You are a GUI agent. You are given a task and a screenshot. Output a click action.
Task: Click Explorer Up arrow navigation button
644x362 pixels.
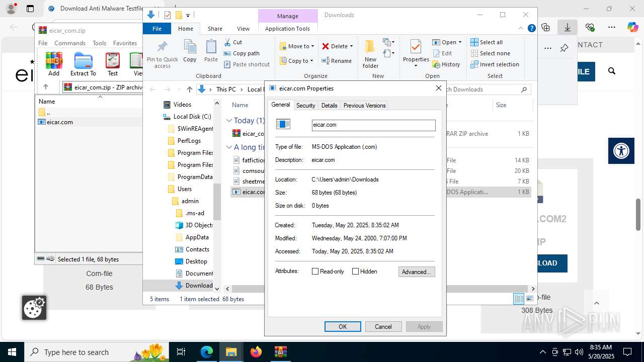click(189, 89)
